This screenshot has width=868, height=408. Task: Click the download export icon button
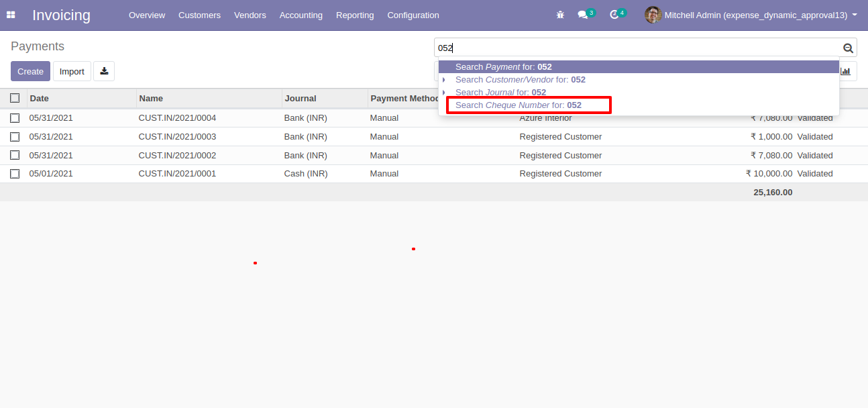pyautogui.click(x=104, y=71)
